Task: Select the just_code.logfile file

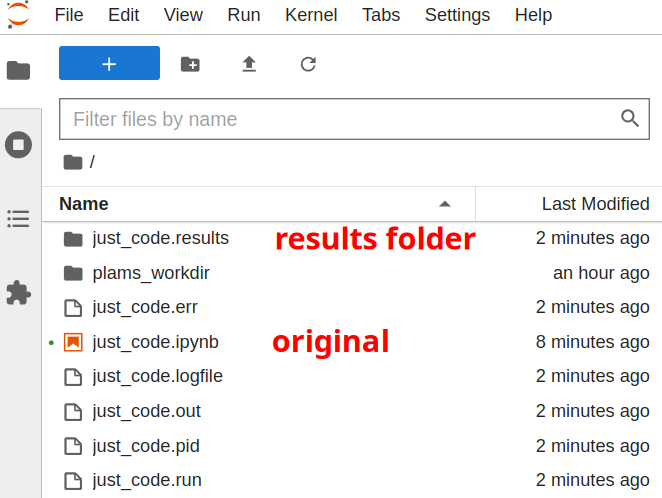Action: (157, 376)
